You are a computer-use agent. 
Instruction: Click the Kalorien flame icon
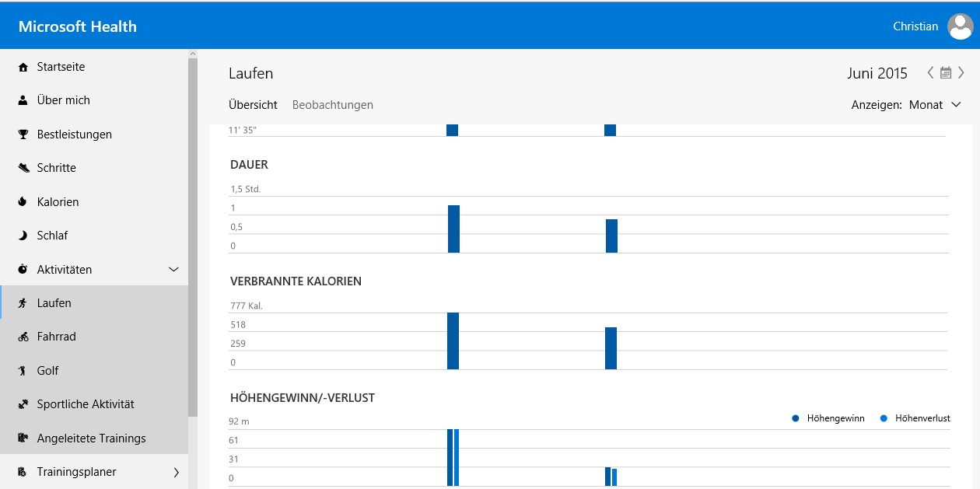pyautogui.click(x=23, y=202)
